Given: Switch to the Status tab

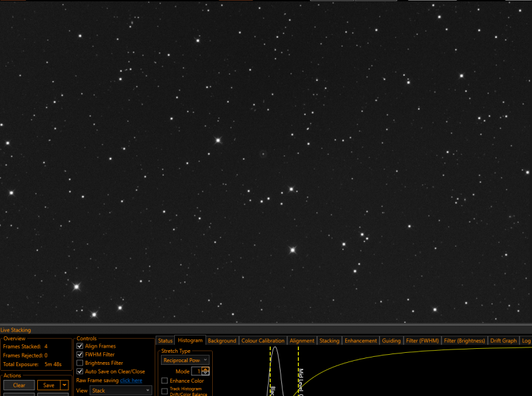Looking at the screenshot, I should point(165,341).
